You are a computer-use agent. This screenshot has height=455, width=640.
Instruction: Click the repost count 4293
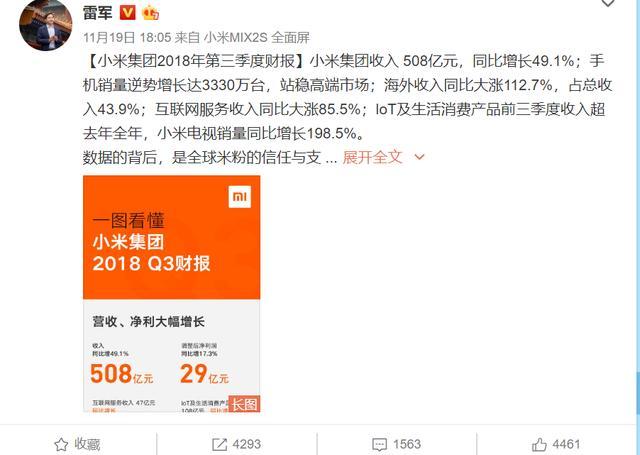[x=247, y=444]
